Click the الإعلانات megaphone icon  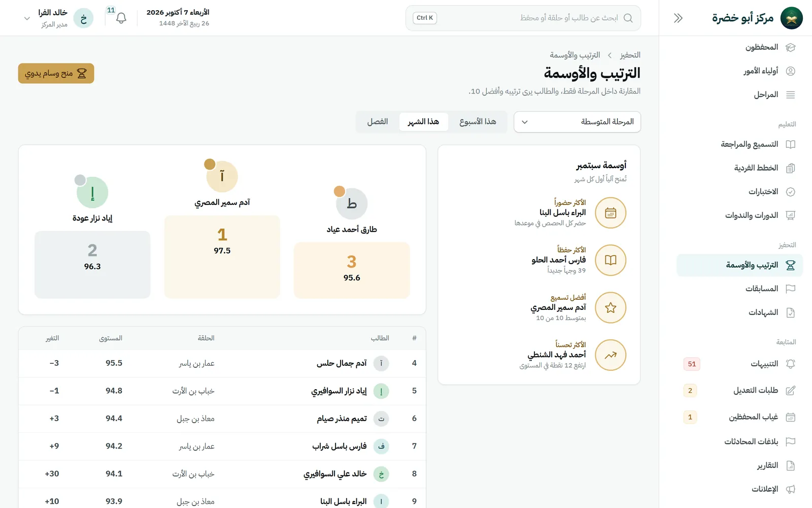click(790, 489)
